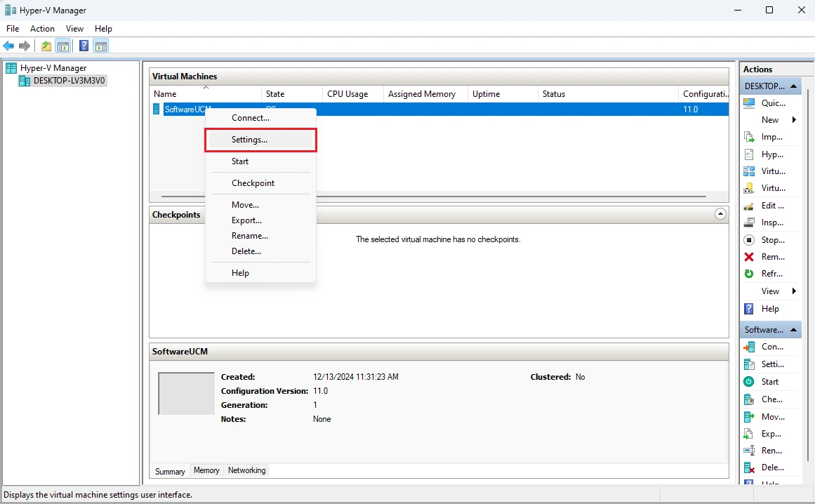Click Import Virtual Machine icon in Actions
Image resolution: width=815 pixels, height=504 pixels.
(749, 137)
